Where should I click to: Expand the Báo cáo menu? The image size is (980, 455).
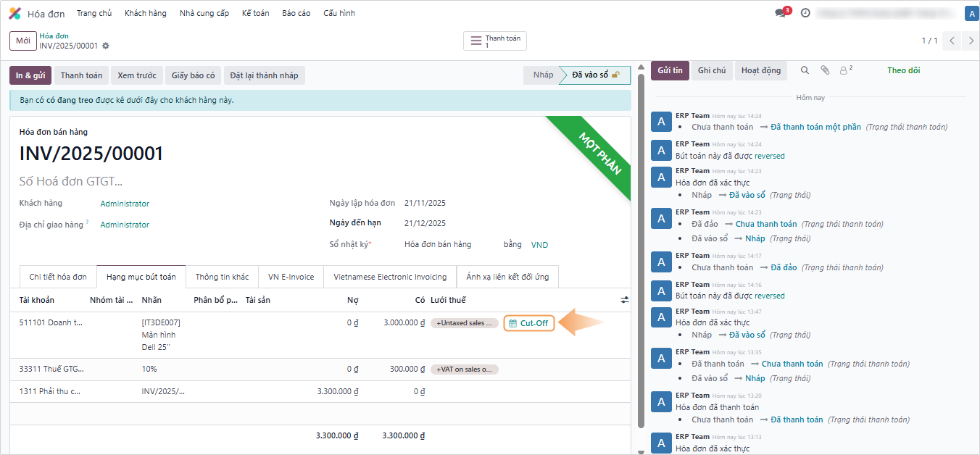coord(296,13)
